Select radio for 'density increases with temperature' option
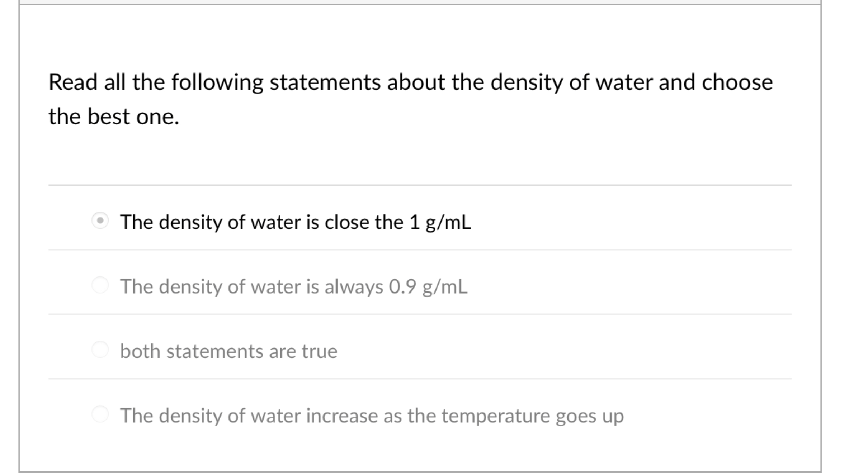868x474 pixels. point(102,415)
